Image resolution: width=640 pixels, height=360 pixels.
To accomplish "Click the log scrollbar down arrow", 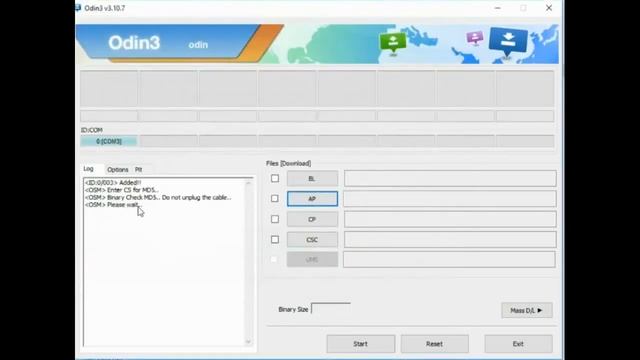I will pos(248,342).
